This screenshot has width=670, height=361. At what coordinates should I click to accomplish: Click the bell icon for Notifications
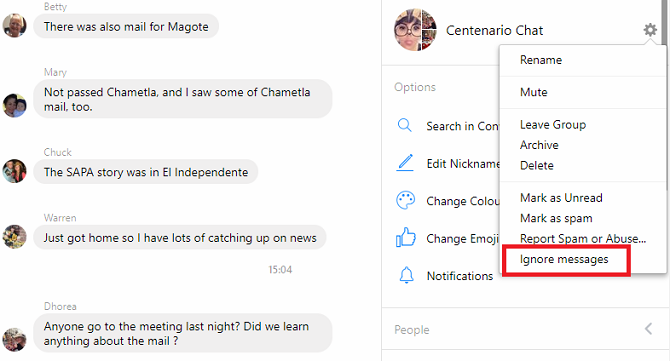tap(406, 275)
